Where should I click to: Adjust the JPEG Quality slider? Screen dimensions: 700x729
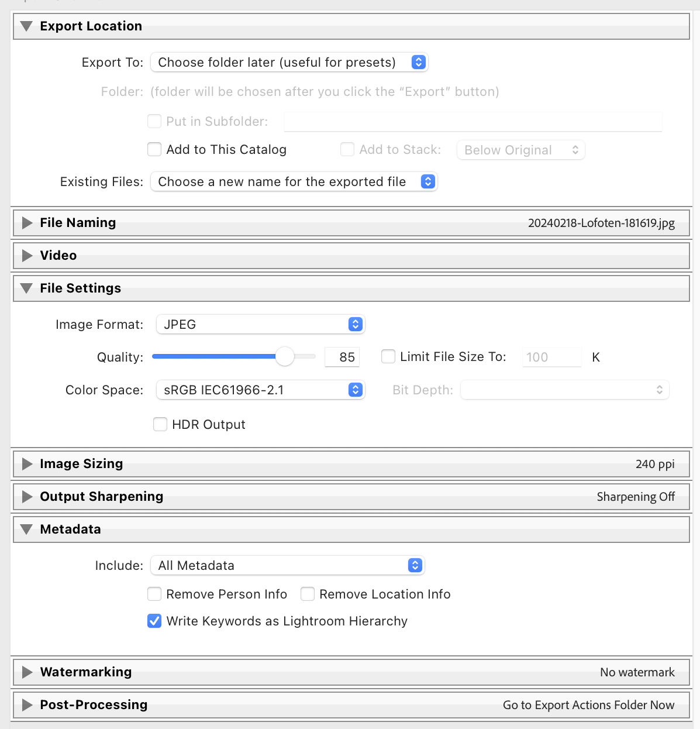click(x=285, y=356)
